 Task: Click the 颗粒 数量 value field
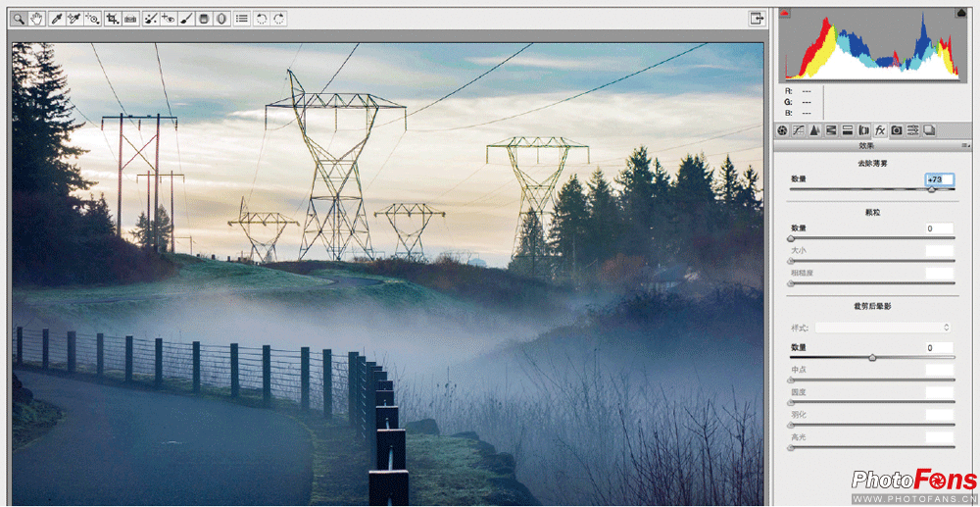coord(940,228)
